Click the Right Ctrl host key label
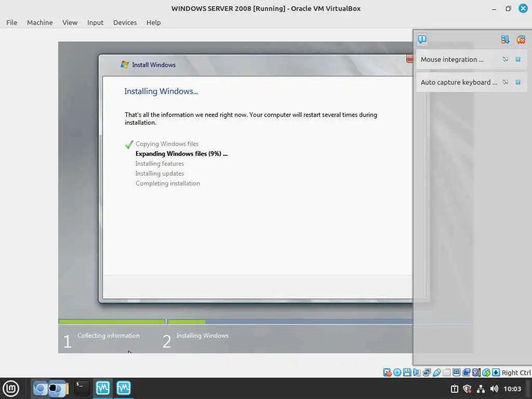Screen dimensions: 532x399 (516, 373)
